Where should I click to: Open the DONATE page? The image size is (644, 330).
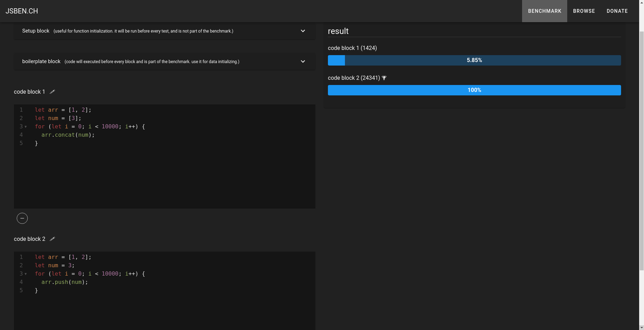pos(617,11)
